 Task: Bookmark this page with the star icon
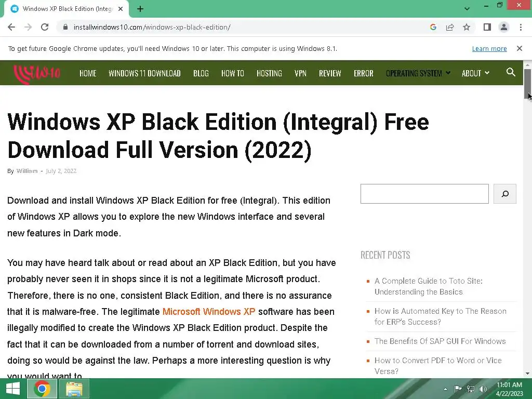(467, 27)
